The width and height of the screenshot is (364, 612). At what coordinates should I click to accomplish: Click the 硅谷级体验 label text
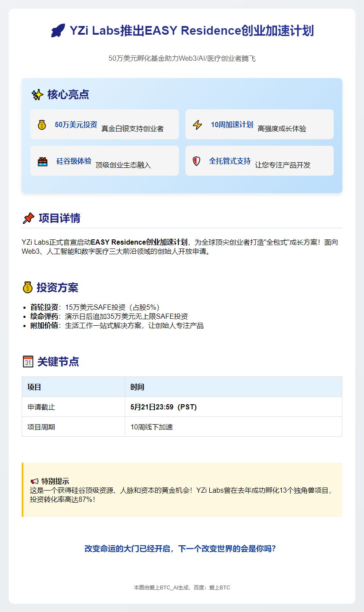[x=74, y=161]
